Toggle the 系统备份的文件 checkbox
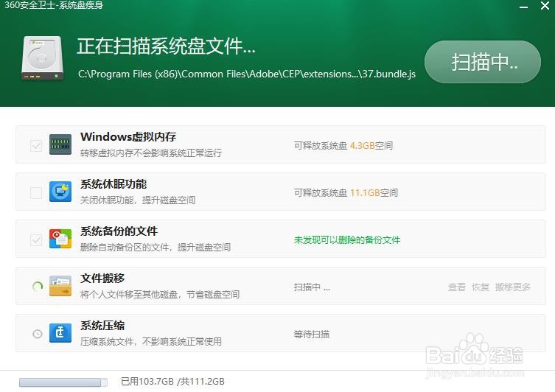 point(36,240)
